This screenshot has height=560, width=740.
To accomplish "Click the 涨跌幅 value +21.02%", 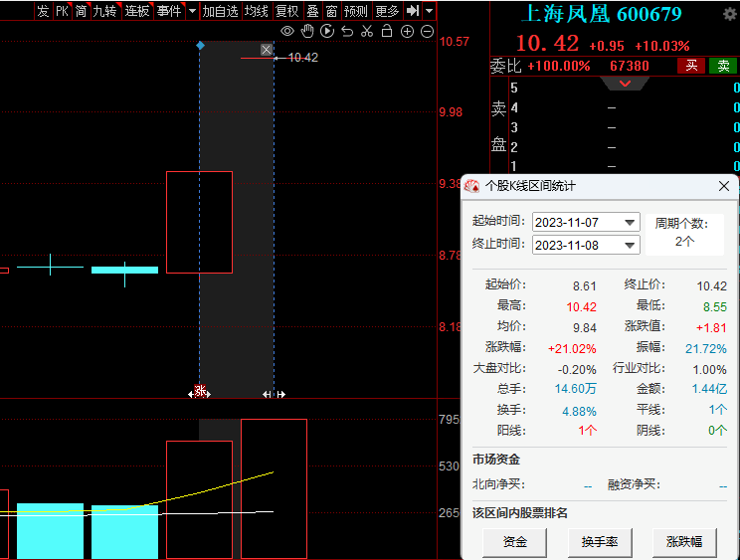I will tap(572, 349).
